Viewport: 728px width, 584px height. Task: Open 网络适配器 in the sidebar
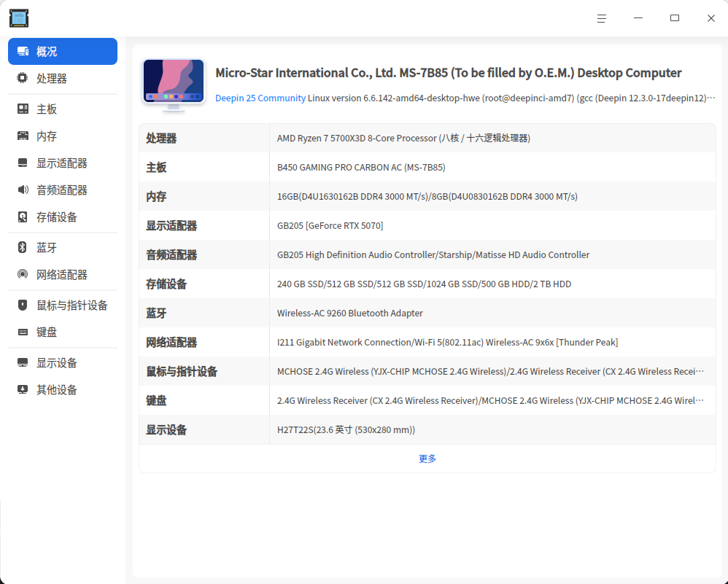click(63, 274)
